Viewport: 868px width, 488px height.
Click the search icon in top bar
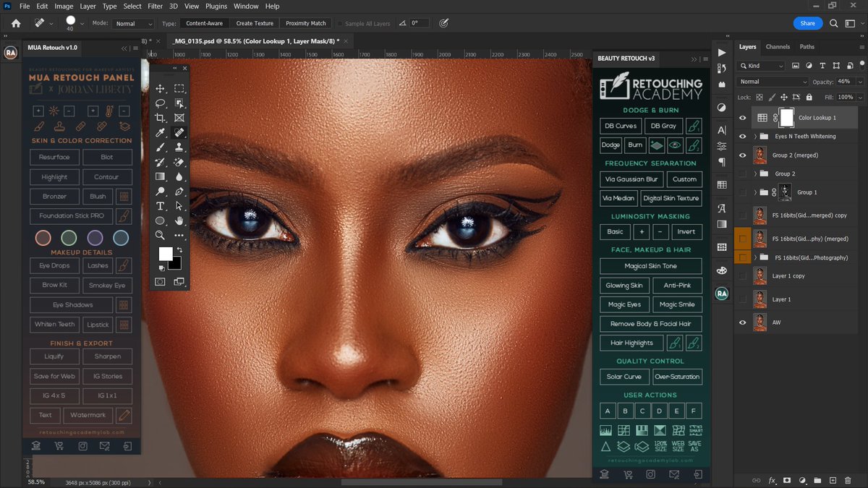coord(834,23)
